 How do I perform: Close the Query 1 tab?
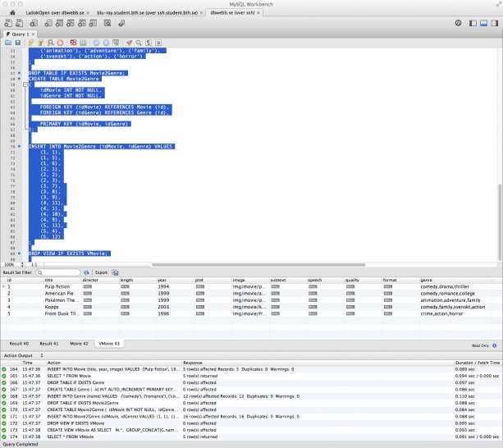[33, 34]
